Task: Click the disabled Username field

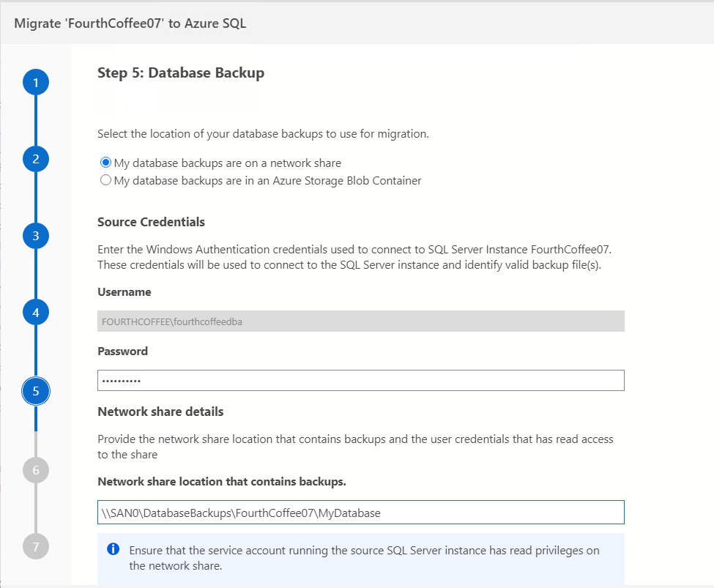Action: point(360,321)
